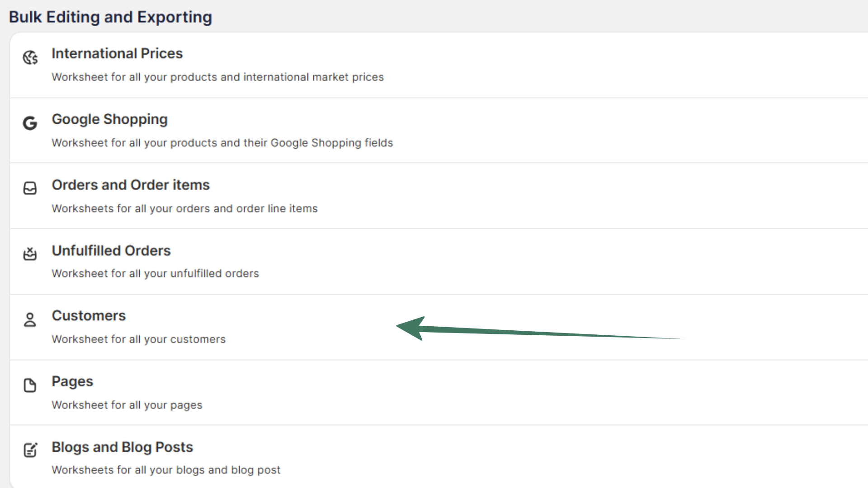Click 'Worksheet for all your customers' description

pos(138,339)
